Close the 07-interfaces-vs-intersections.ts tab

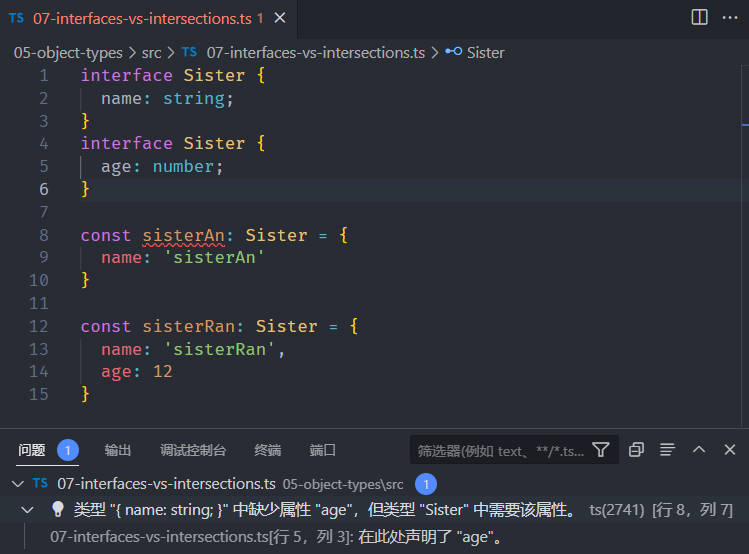[280, 18]
